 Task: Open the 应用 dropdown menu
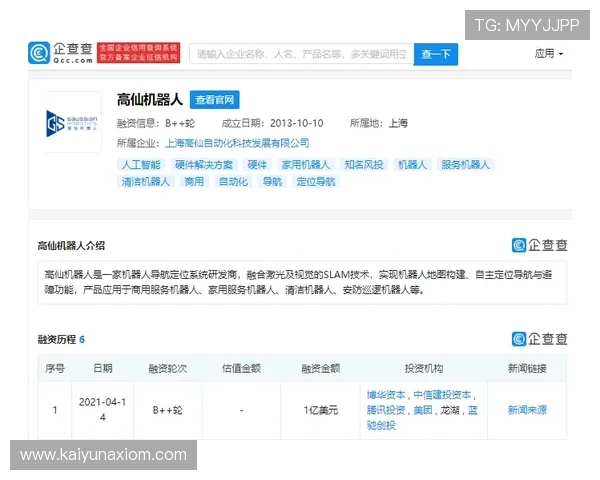548,54
